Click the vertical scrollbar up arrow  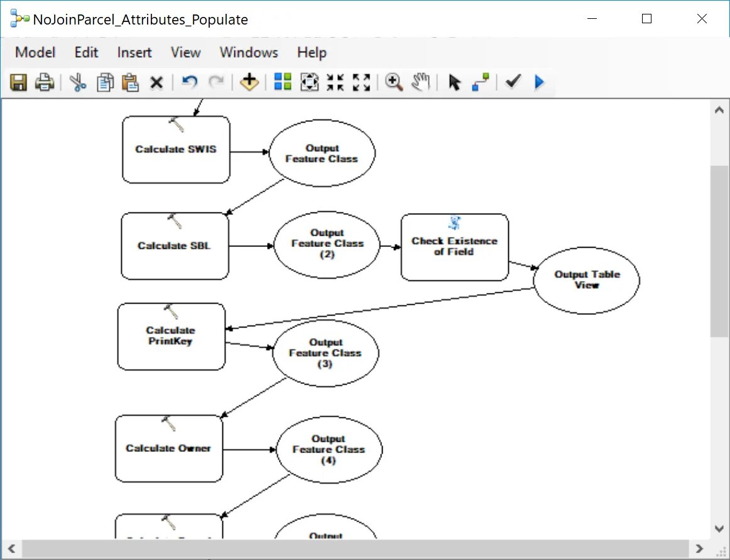coord(719,110)
